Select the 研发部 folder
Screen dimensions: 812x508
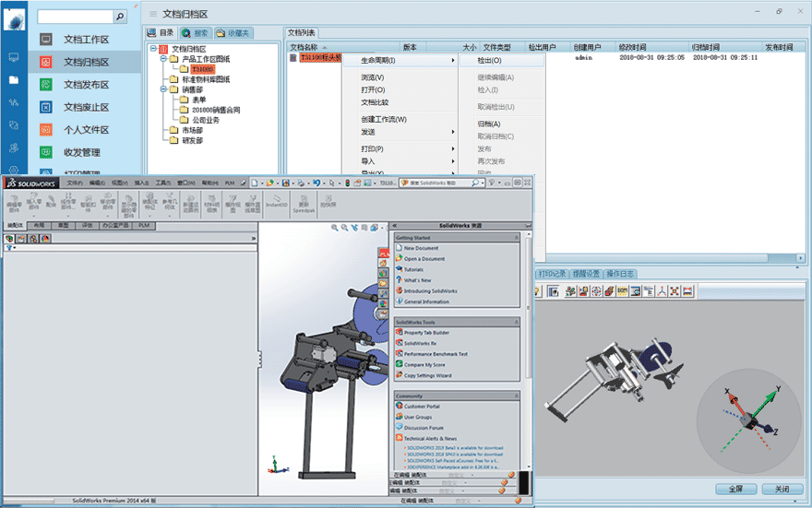pyautogui.click(x=192, y=141)
